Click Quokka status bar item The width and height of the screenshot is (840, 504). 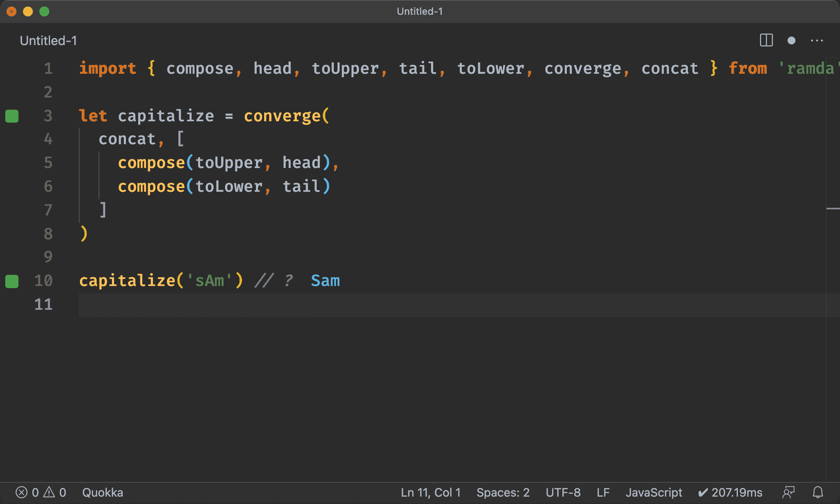click(x=103, y=492)
